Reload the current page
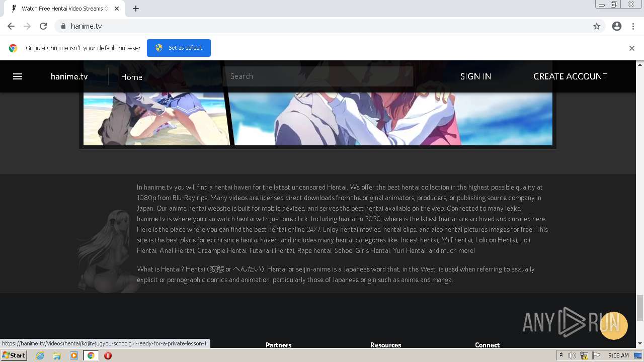Screen dimensions: 644x362 [x=43, y=26]
